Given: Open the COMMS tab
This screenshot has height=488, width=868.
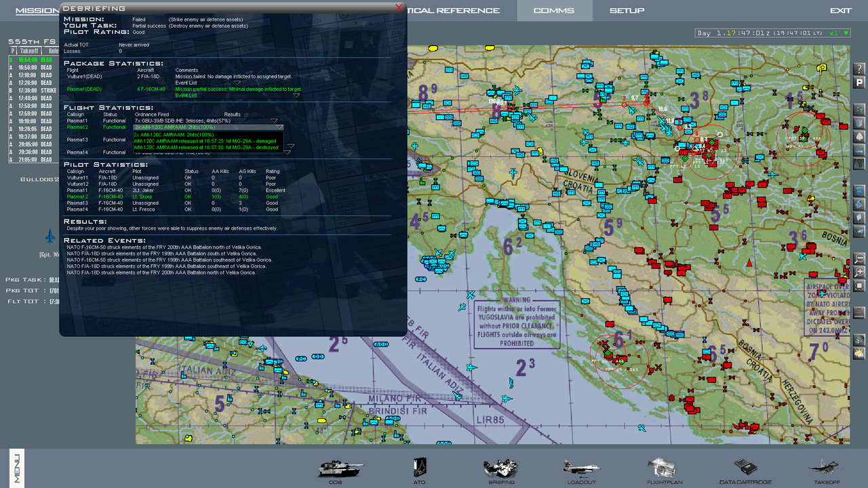Looking at the screenshot, I should [x=554, y=10].
